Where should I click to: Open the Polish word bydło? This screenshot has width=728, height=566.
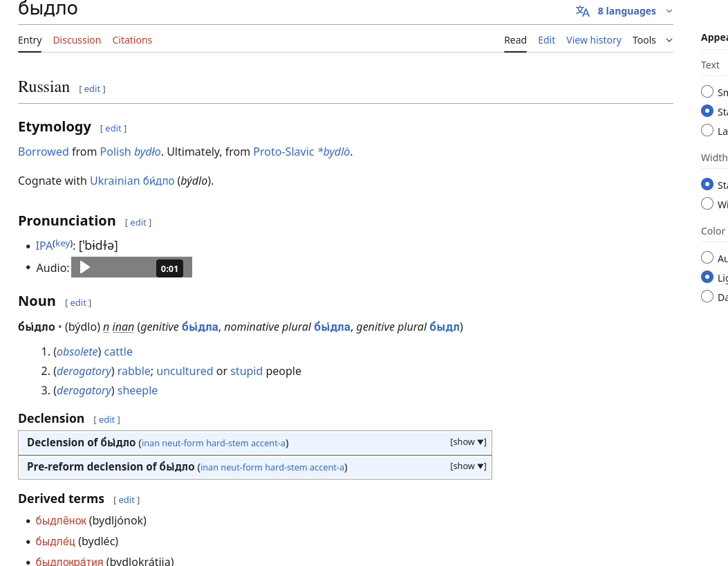pyautogui.click(x=147, y=152)
